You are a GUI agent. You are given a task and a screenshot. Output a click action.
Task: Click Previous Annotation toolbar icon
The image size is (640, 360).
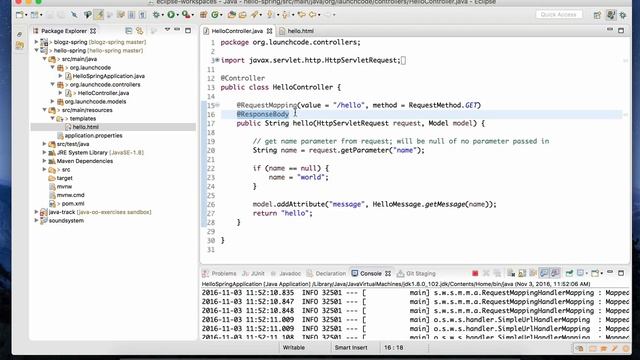click(285, 15)
